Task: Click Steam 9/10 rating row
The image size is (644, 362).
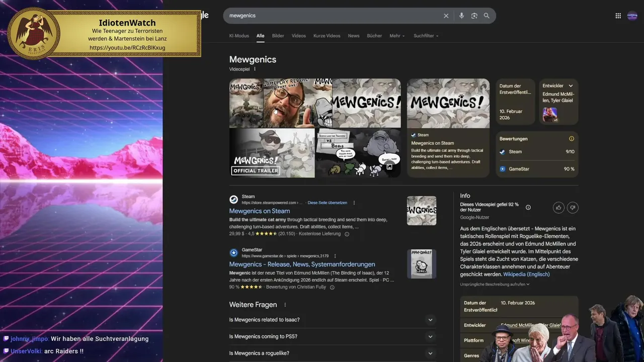Action: coord(537,152)
